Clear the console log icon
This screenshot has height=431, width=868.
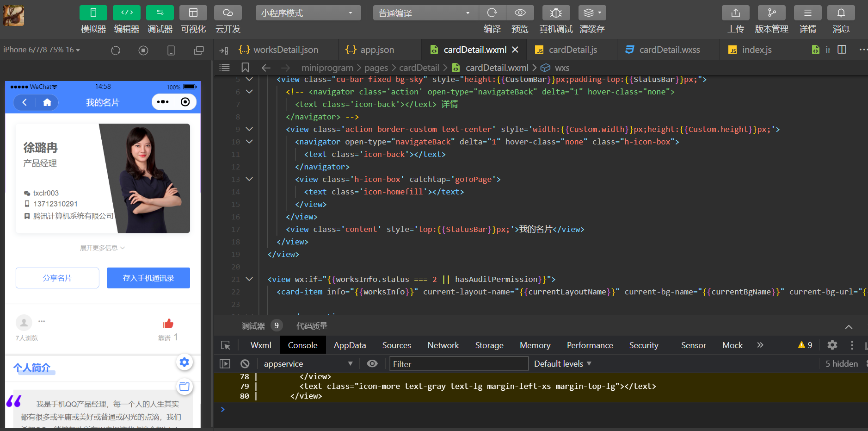pos(245,364)
